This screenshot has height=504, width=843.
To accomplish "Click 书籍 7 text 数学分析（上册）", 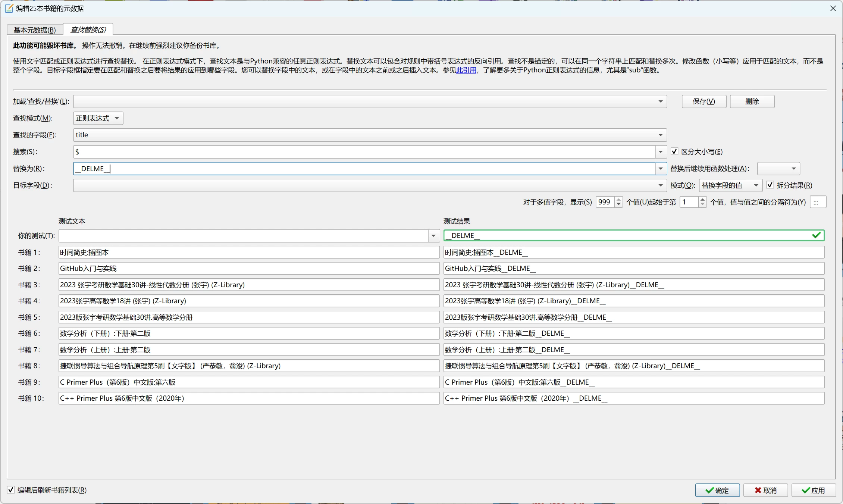I will 249,350.
